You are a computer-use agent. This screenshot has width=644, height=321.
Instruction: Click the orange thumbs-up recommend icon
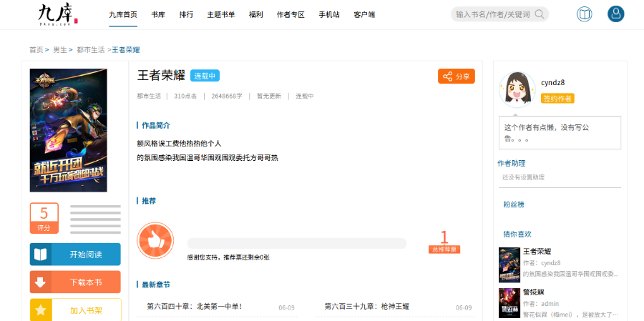(x=155, y=241)
